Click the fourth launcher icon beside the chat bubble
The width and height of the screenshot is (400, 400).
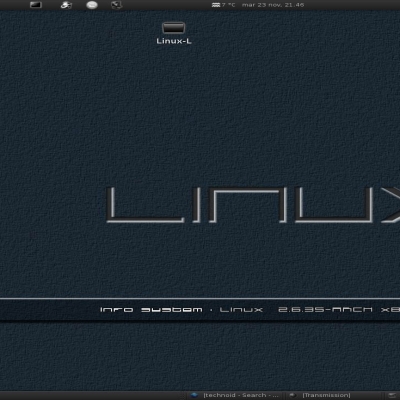(116, 5)
